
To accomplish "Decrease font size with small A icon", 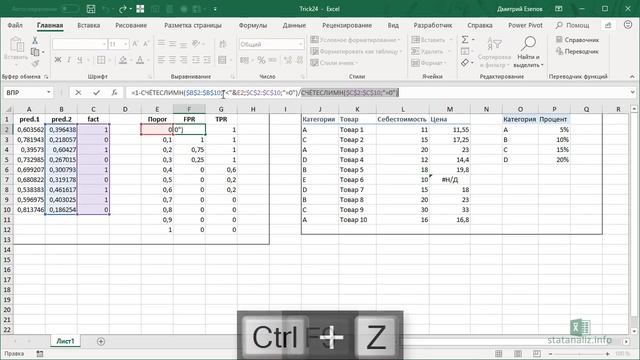I will tap(146, 44).
